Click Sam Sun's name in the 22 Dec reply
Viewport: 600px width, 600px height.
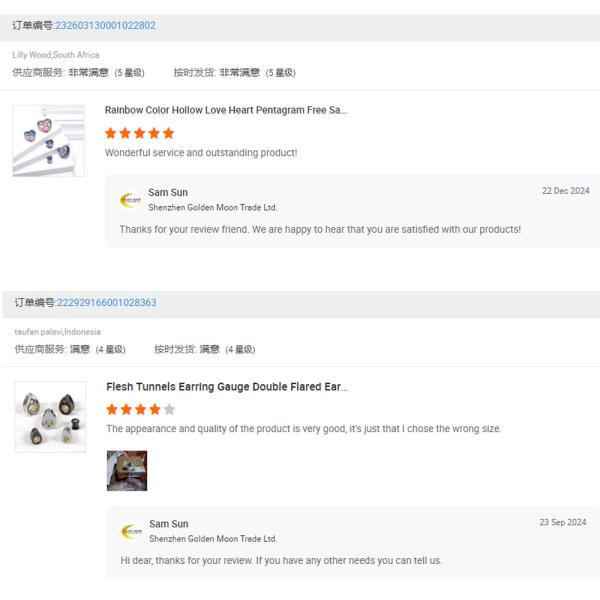tap(168, 192)
